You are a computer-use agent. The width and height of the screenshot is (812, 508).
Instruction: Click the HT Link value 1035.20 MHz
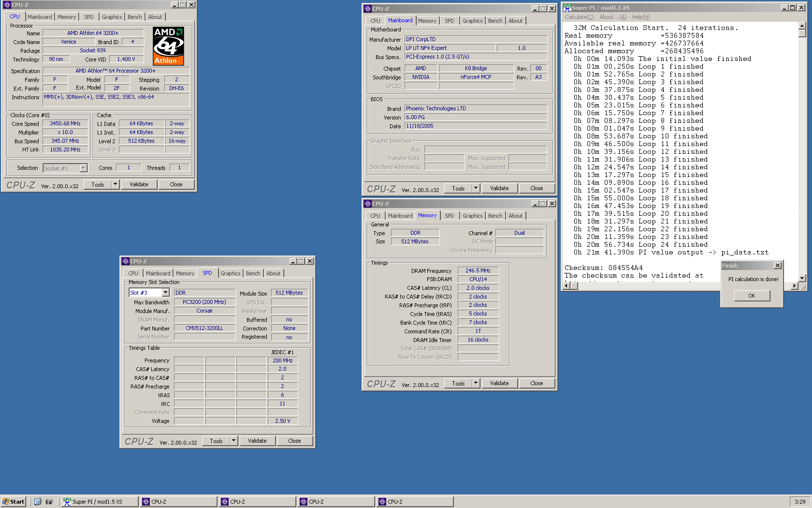tap(65, 149)
